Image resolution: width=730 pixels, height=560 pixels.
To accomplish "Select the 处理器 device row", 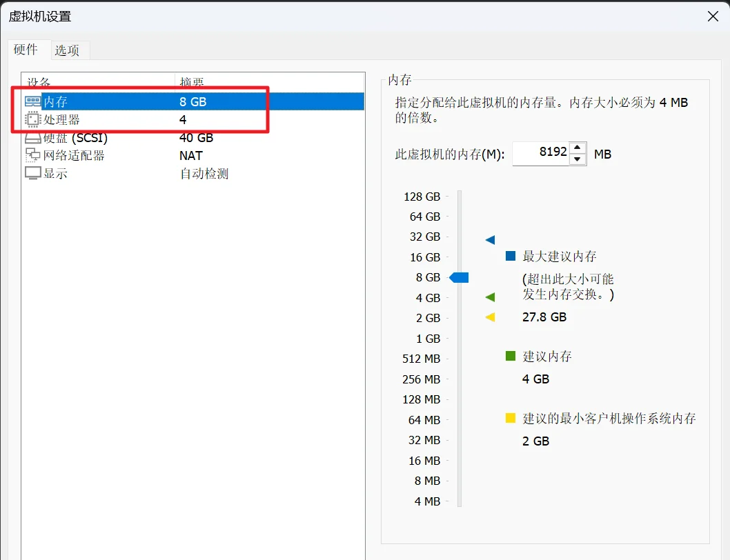I will (x=193, y=119).
